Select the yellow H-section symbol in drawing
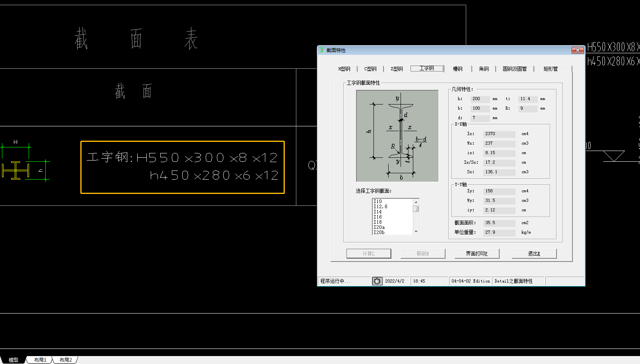Image resolution: width=640 pixels, height=364 pixels. click(16, 170)
